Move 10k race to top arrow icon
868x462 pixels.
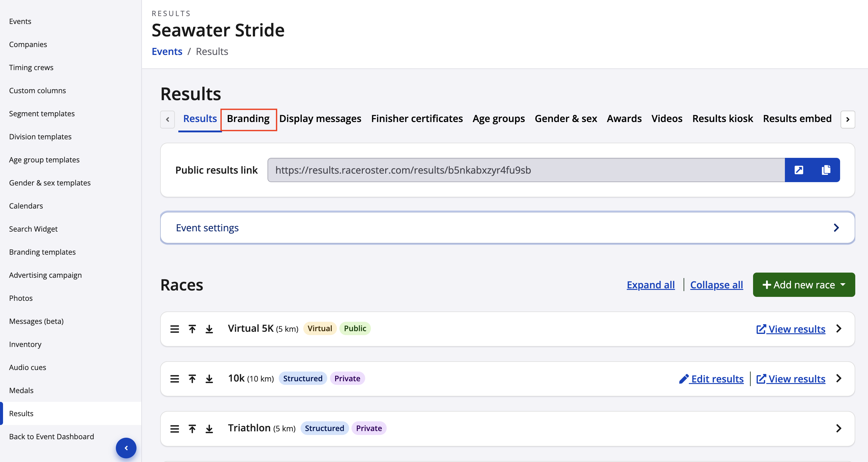192,379
